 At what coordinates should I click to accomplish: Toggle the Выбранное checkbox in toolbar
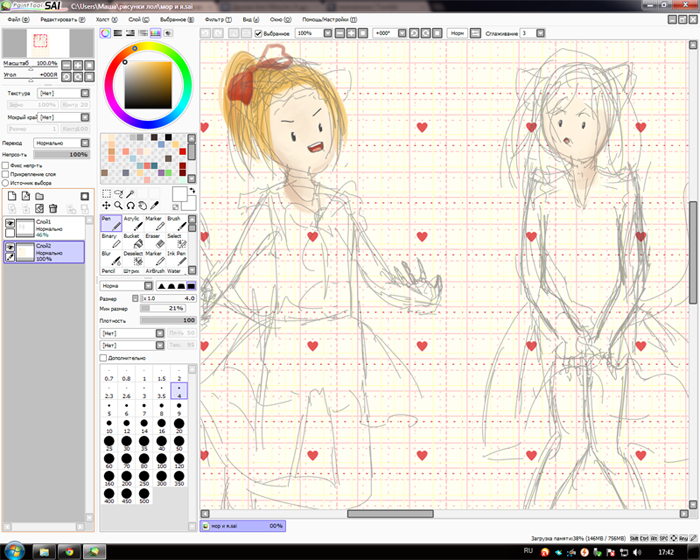point(258,33)
